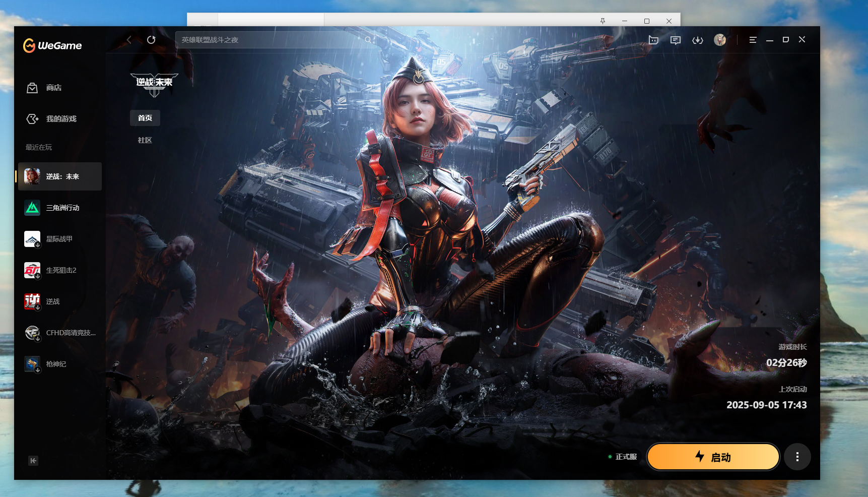Collapse the sidebar with bottom arrow icon

click(x=33, y=461)
